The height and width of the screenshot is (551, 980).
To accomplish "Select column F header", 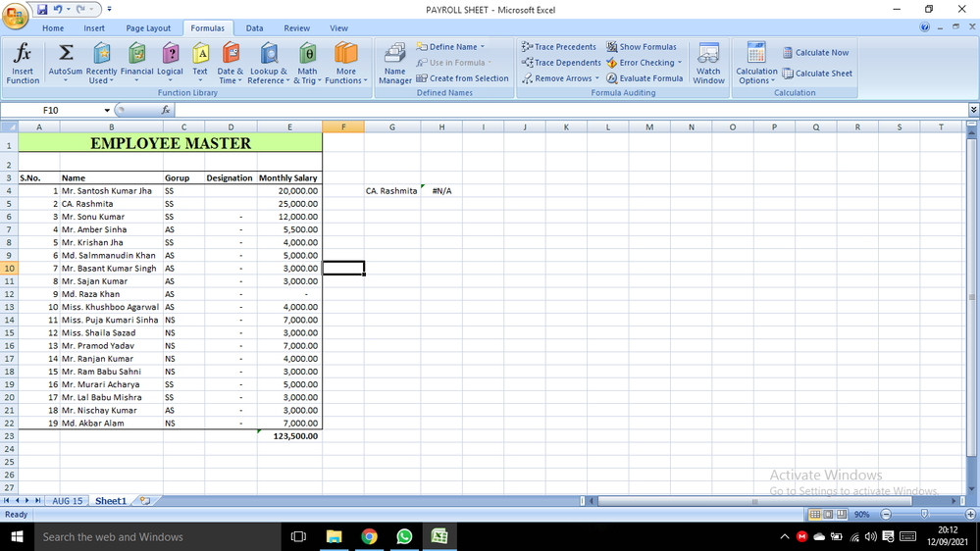I will 343,126.
